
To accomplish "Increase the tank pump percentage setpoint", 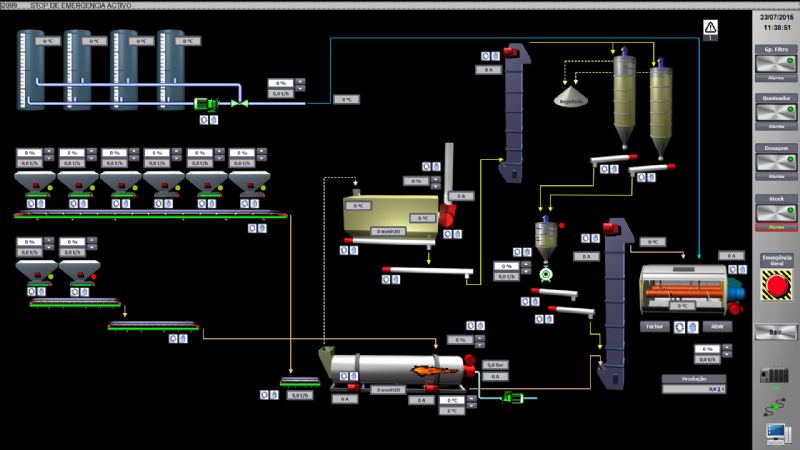I will click(301, 81).
